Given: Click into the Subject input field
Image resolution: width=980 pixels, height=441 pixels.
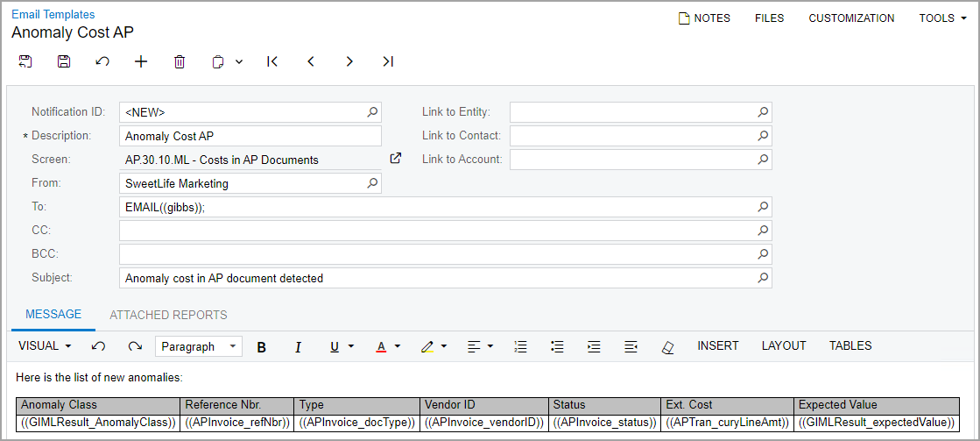Looking at the screenshot, I should [x=438, y=278].
